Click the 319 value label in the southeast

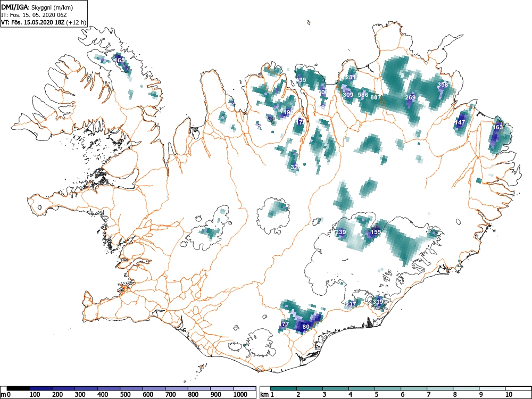378,301
